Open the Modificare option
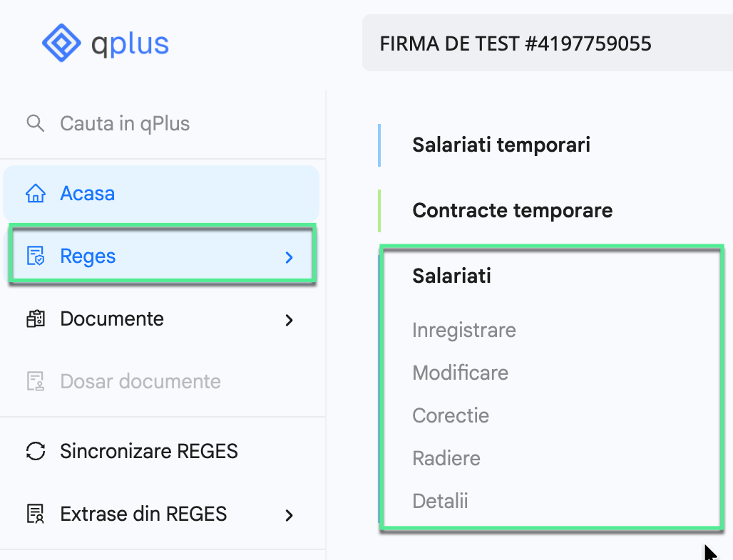 460,373
